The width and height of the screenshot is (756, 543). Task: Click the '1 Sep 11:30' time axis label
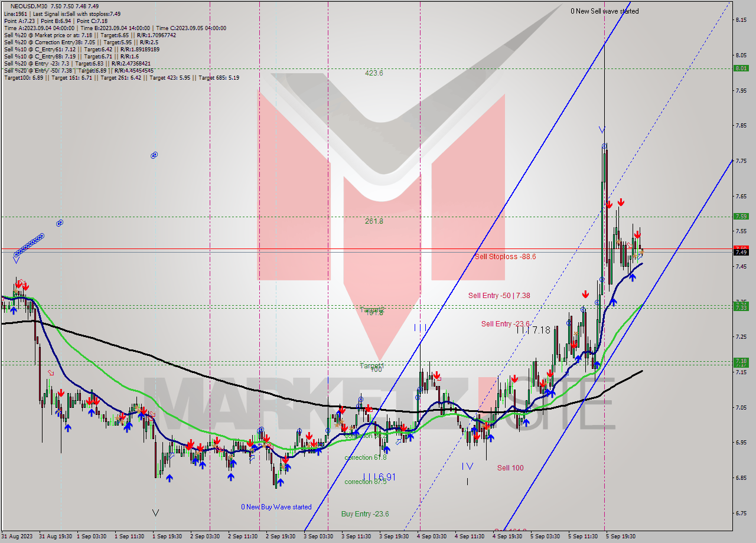[x=129, y=537]
